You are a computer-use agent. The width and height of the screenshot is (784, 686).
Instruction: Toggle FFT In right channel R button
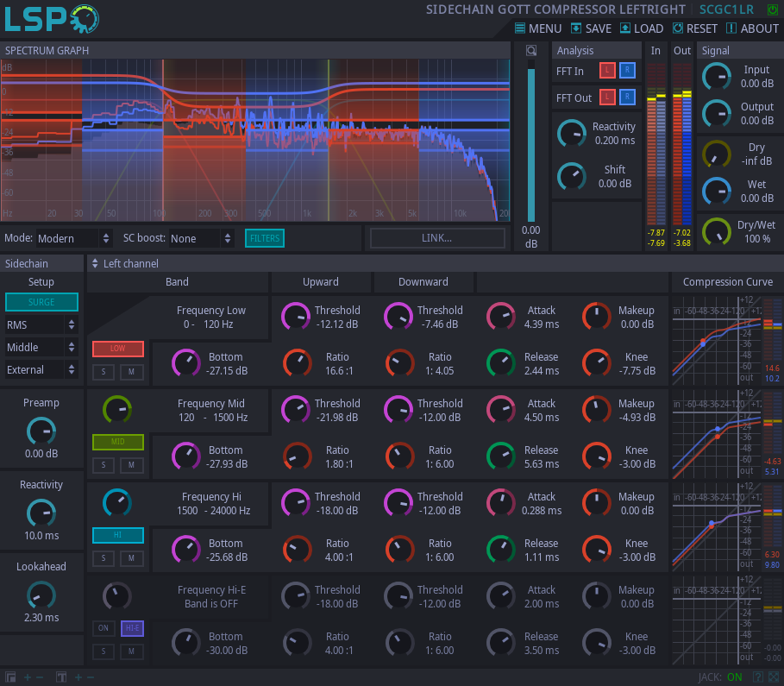[x=627, y=71]
